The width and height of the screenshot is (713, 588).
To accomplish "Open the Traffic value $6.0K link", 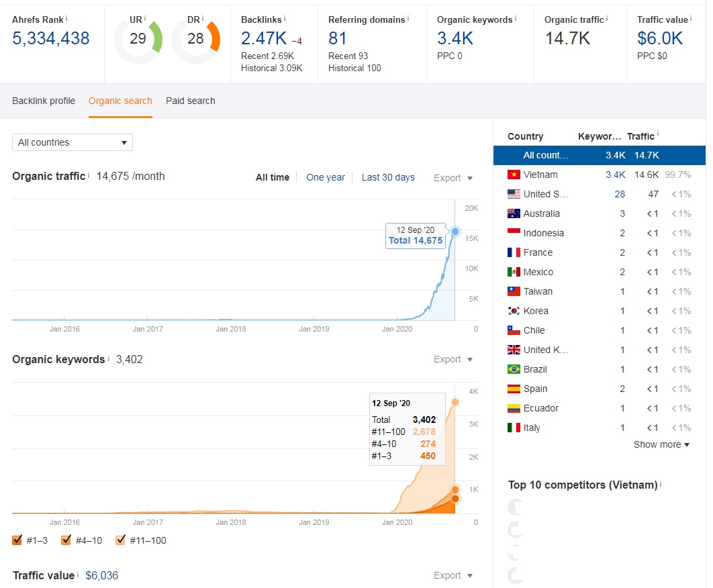I will pos(660,39).
